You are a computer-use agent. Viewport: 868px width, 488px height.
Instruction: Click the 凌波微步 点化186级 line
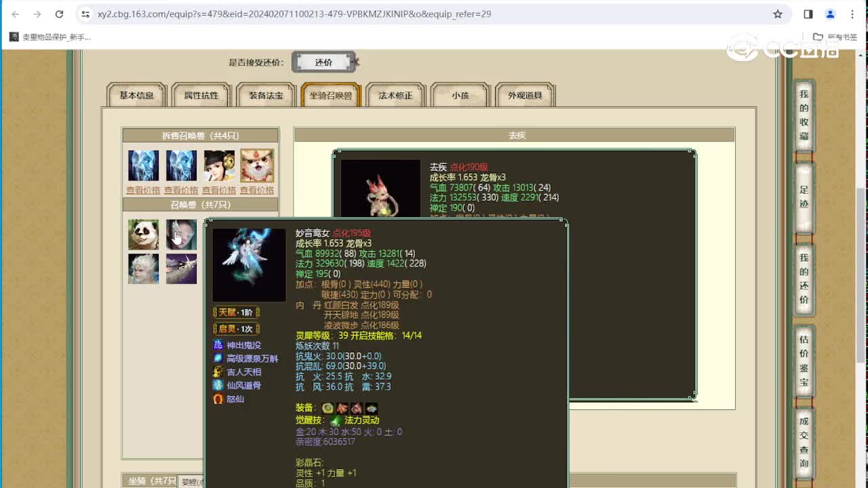click(x=361, y=325)
